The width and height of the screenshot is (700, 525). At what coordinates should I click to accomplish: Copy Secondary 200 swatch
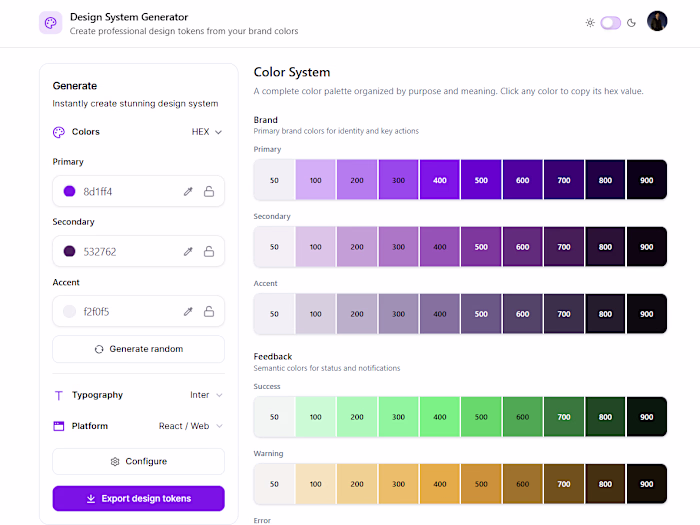coord(357,246)
